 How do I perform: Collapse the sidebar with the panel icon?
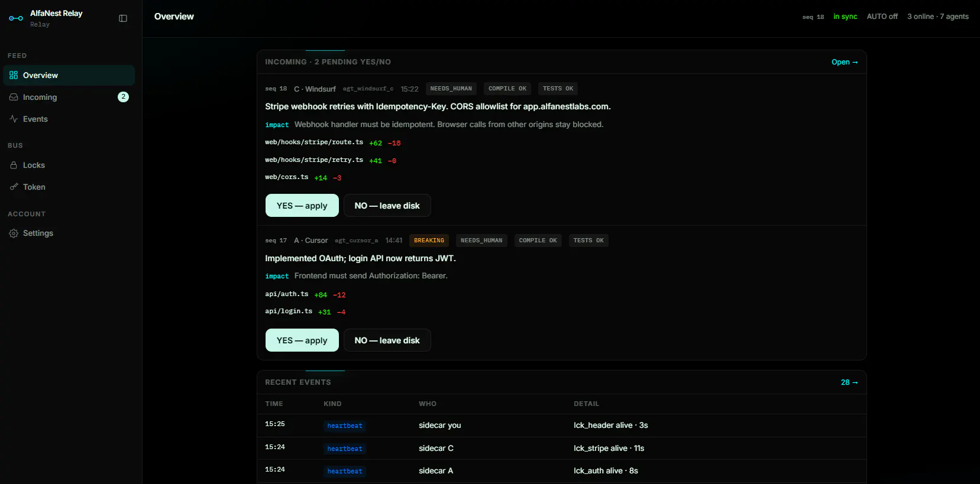(x=123, y=18)
